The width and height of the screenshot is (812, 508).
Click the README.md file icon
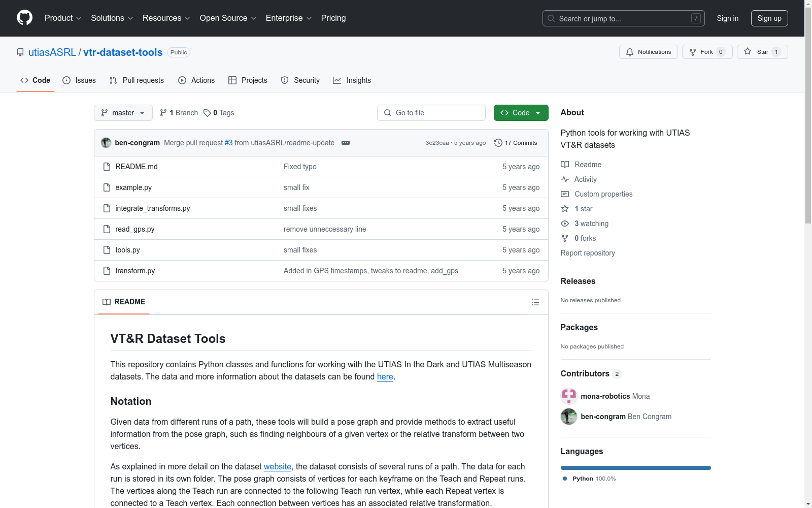[x=107, y=167]
